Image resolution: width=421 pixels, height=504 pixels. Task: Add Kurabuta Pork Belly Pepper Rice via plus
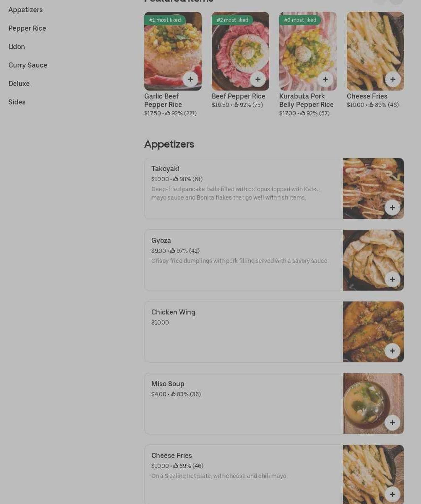pyautogui.click(x=325, y=79)
